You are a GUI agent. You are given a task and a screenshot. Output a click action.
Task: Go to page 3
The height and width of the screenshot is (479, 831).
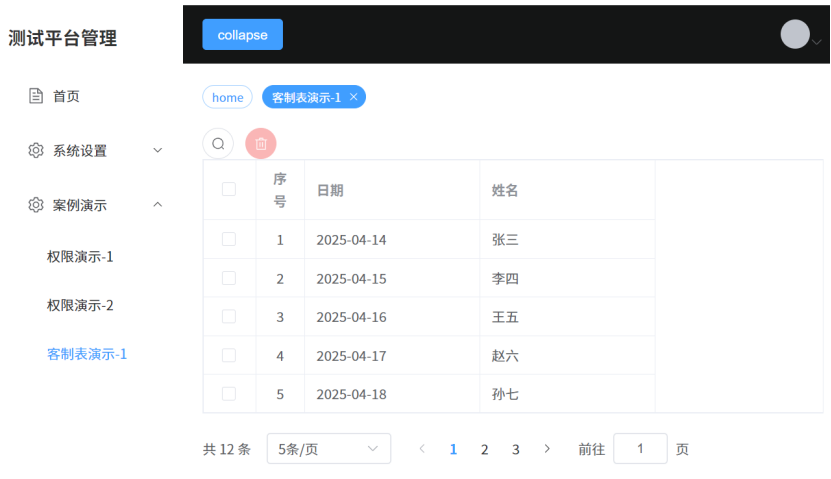pyautogui.click(x=516, y=449)
